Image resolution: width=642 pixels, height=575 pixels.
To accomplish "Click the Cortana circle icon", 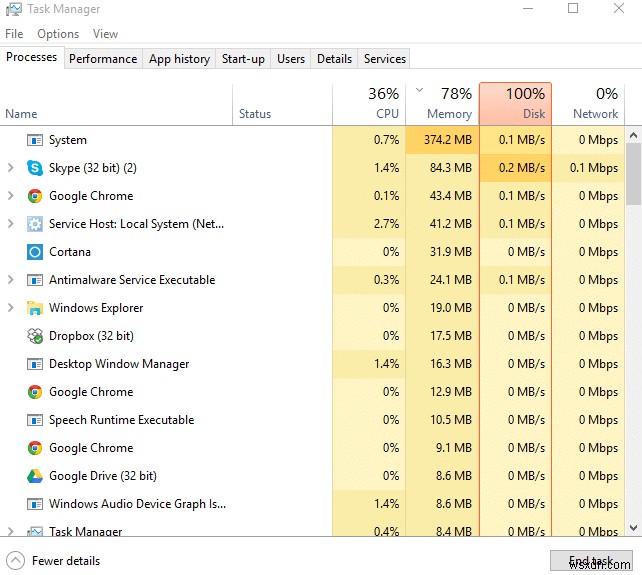I will pyautogui.click(x=35, y=252).
